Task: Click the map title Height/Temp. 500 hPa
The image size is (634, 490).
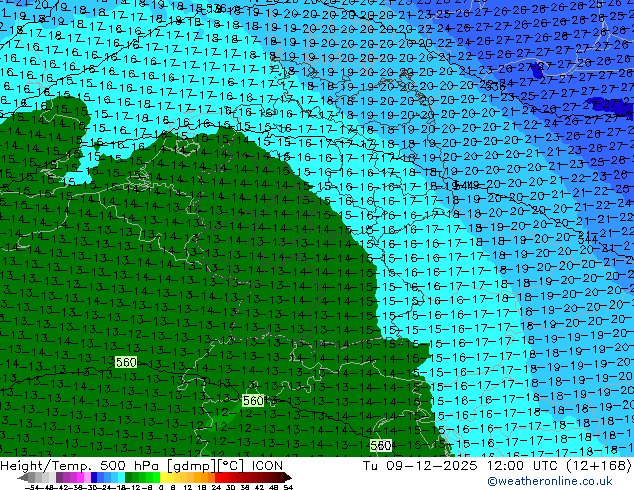Action: coord(79,466)
